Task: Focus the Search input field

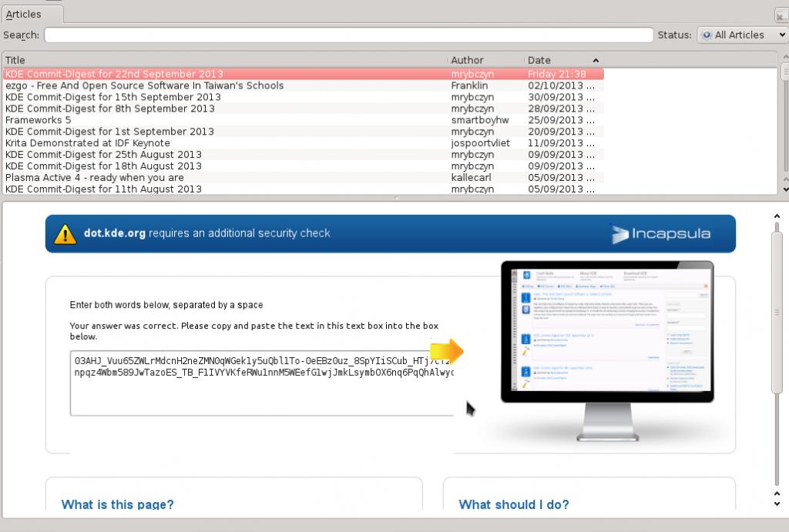Action: (348, 35)
